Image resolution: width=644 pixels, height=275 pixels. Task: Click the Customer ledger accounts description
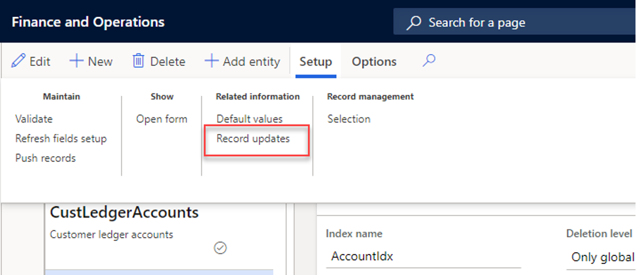coord(111,235)
